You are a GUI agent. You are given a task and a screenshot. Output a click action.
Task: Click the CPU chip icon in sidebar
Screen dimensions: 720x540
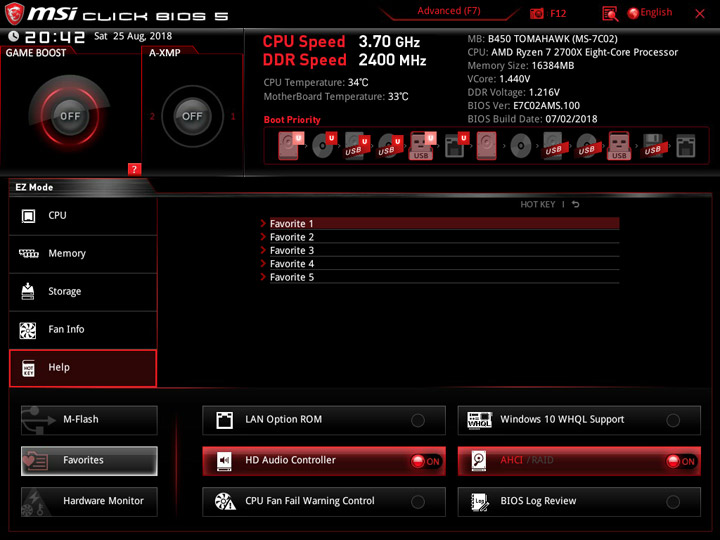coord(28,215)
